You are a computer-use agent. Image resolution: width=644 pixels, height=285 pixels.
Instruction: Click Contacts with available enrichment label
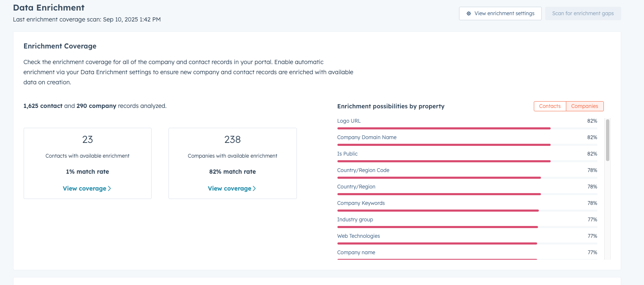point(87,156)
